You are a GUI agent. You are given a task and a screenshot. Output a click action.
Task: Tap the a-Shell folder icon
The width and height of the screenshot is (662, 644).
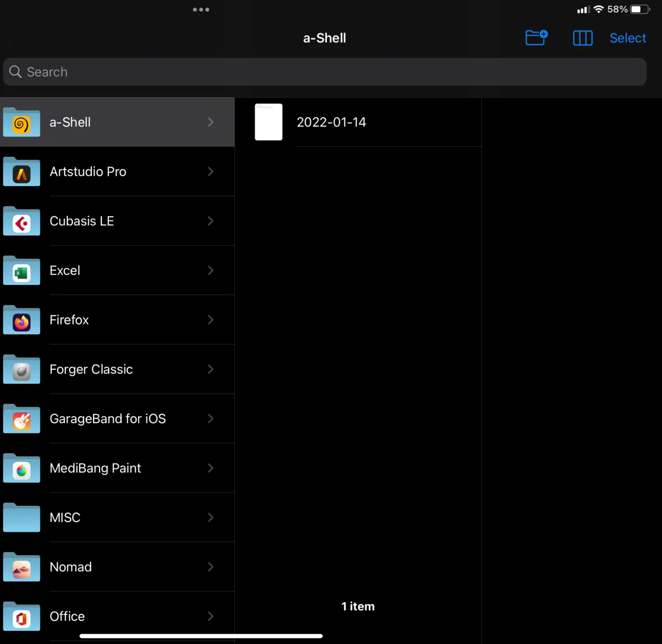pos(22,122)
